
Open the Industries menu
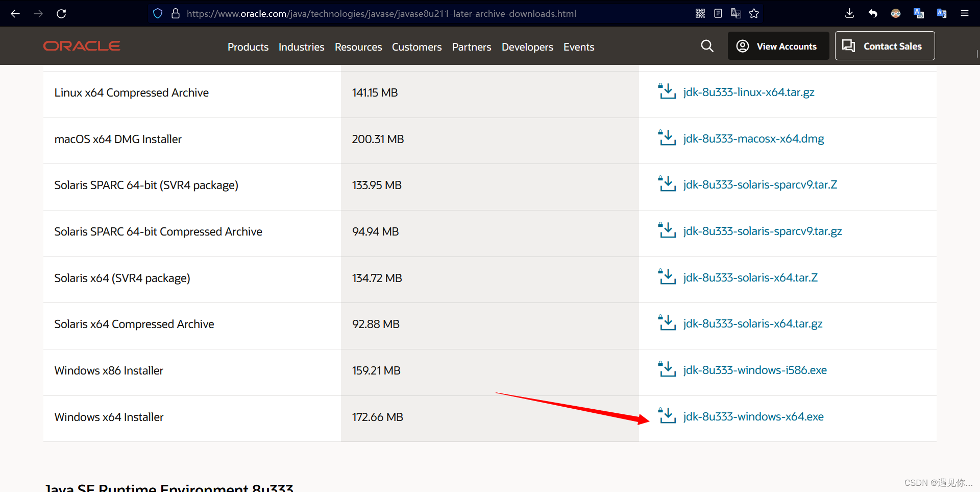tap(301, 47)
